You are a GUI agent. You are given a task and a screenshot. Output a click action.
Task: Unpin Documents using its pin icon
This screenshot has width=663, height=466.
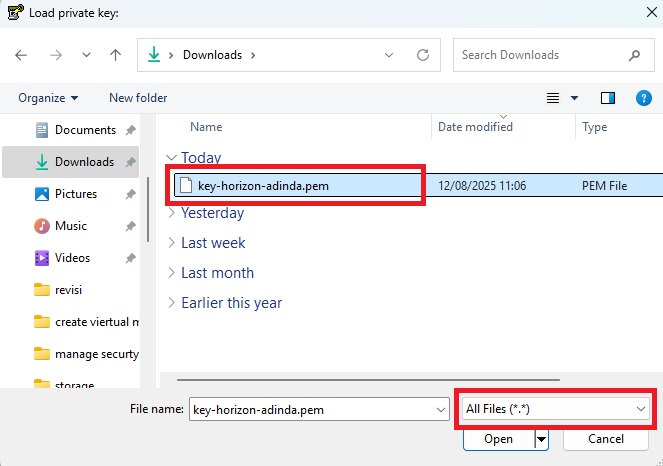click(x=131, y=130)
